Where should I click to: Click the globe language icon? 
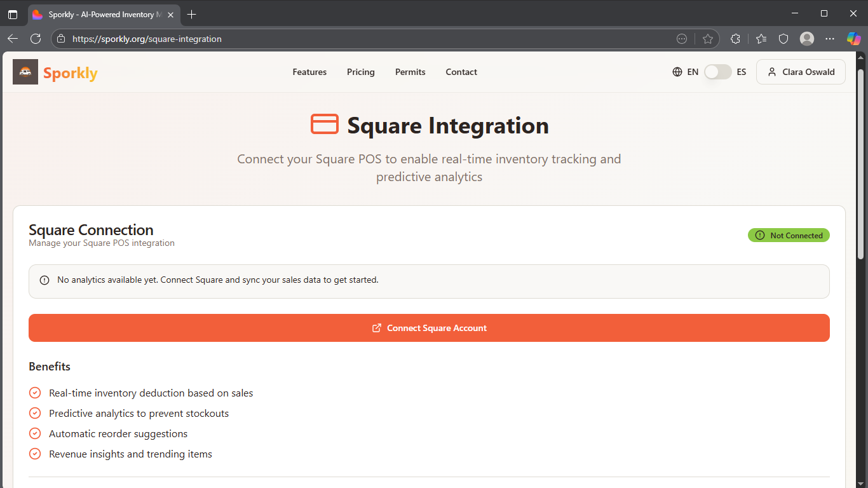coord(677,72)
